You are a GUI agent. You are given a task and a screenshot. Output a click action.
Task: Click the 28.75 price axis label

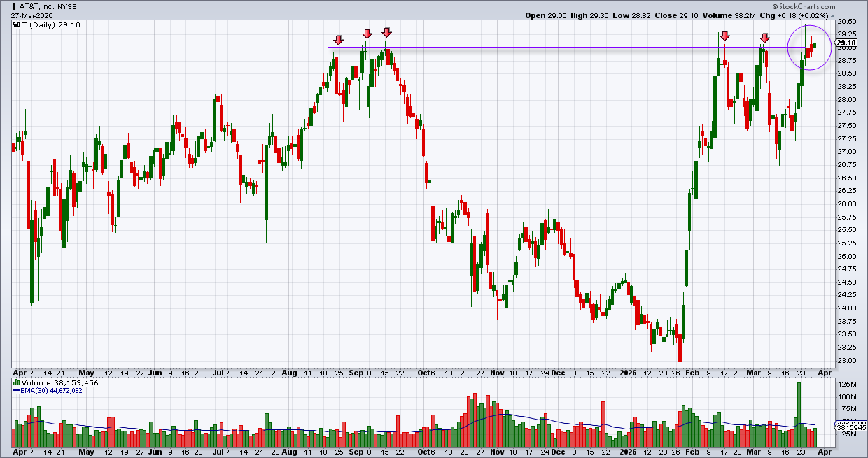847,60
